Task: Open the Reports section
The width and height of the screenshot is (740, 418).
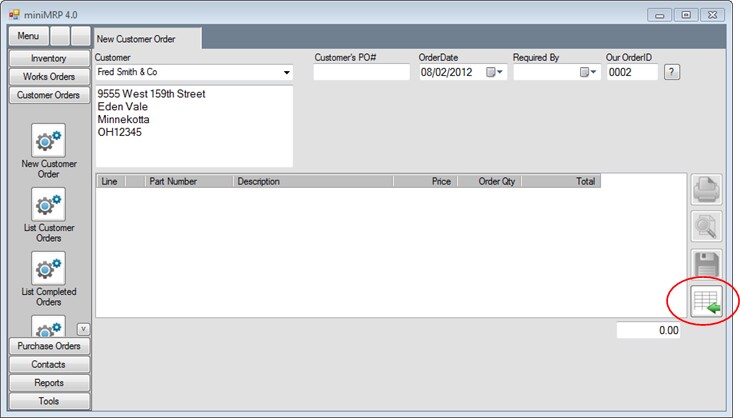Action: point(48,383)
